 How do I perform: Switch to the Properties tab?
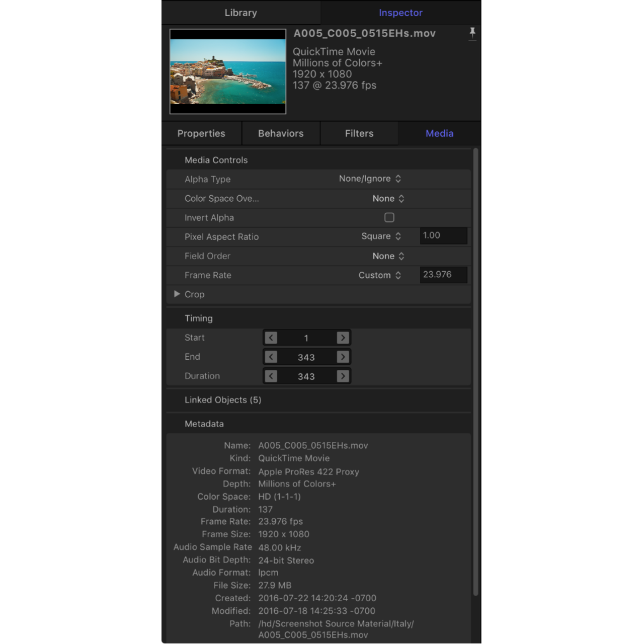click(201, 133)
